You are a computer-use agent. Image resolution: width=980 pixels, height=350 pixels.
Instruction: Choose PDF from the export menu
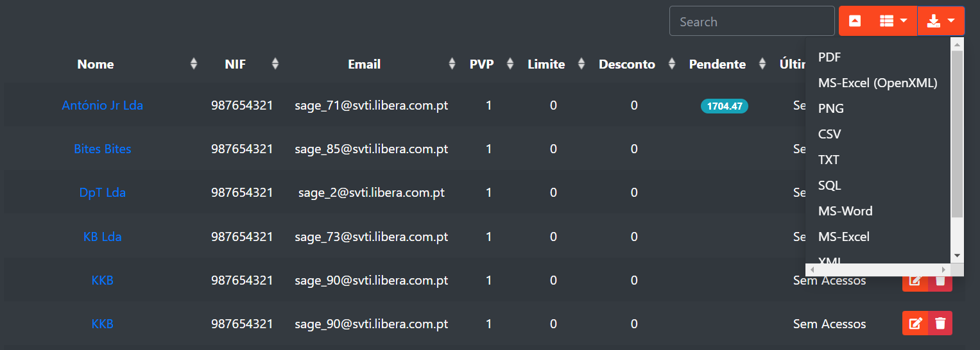point(829,57)
